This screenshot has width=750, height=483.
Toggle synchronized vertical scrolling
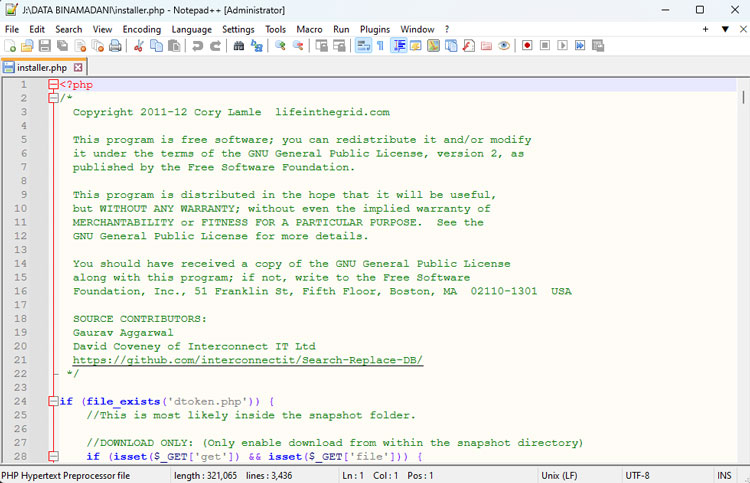tap(321, 46)
